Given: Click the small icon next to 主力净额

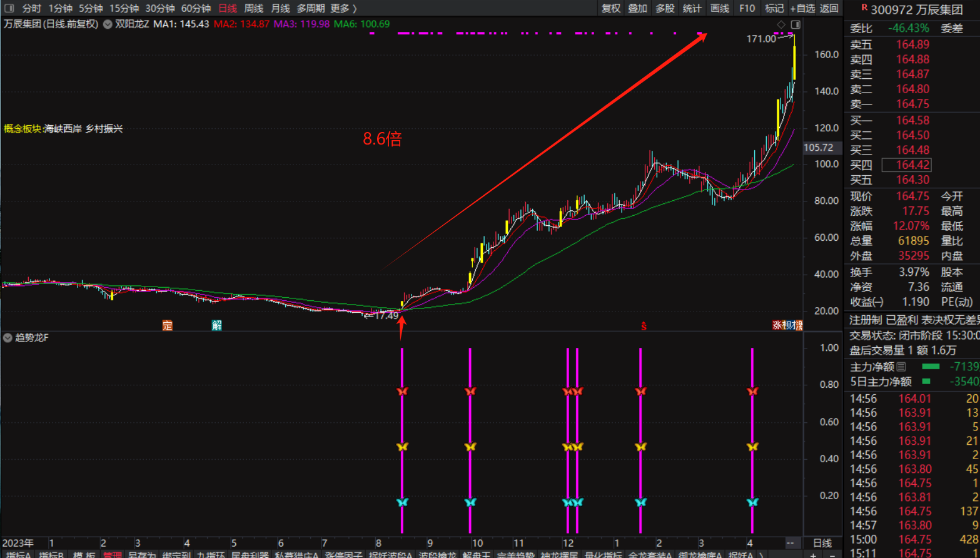Looking at the screenshot, I should pyautogui.click(x=901, y=367).
